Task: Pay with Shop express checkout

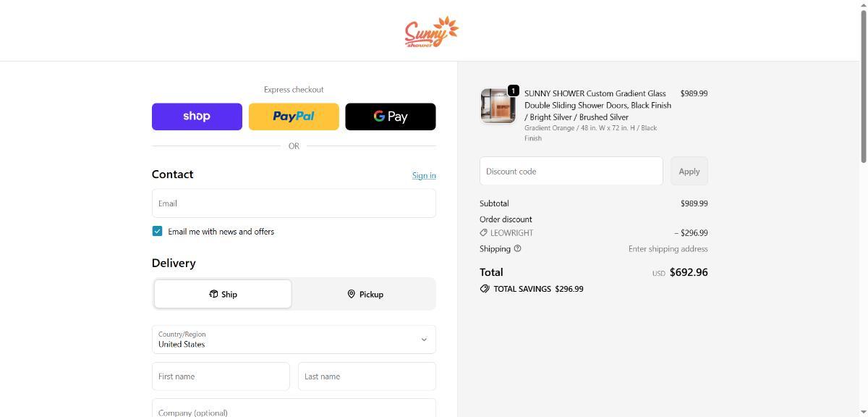Action: 197,117
